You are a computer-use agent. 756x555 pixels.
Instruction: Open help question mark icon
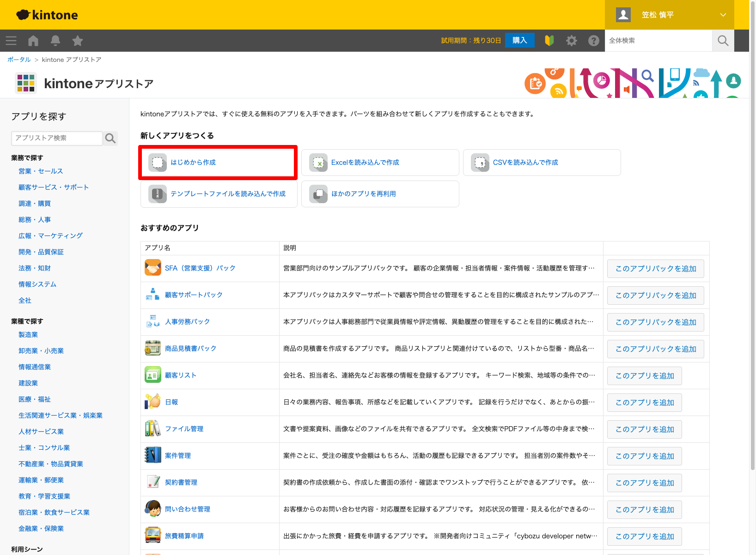(x=594, y=41)
